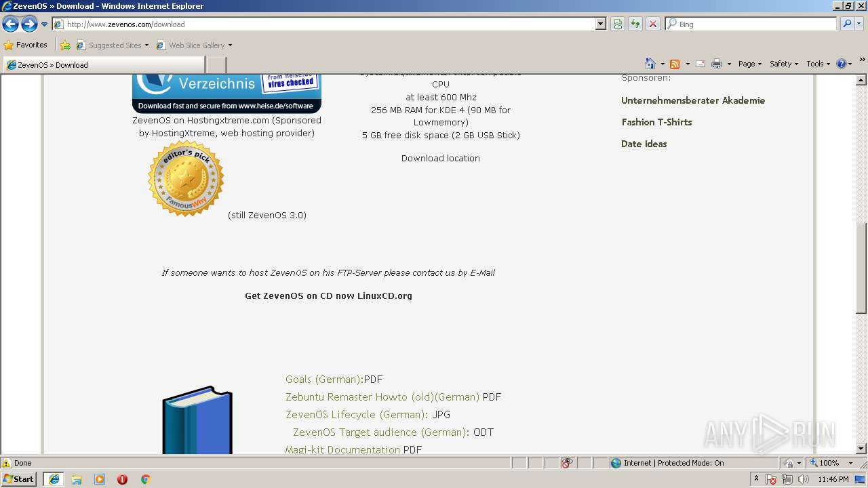Follow the ZevenOS on Hostingxtreme.com link

[201, 120]
